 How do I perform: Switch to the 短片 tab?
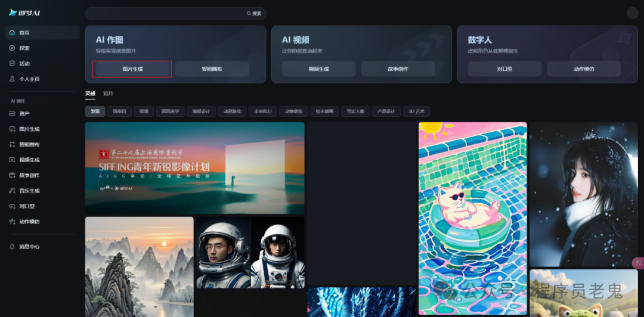point(108,94)
